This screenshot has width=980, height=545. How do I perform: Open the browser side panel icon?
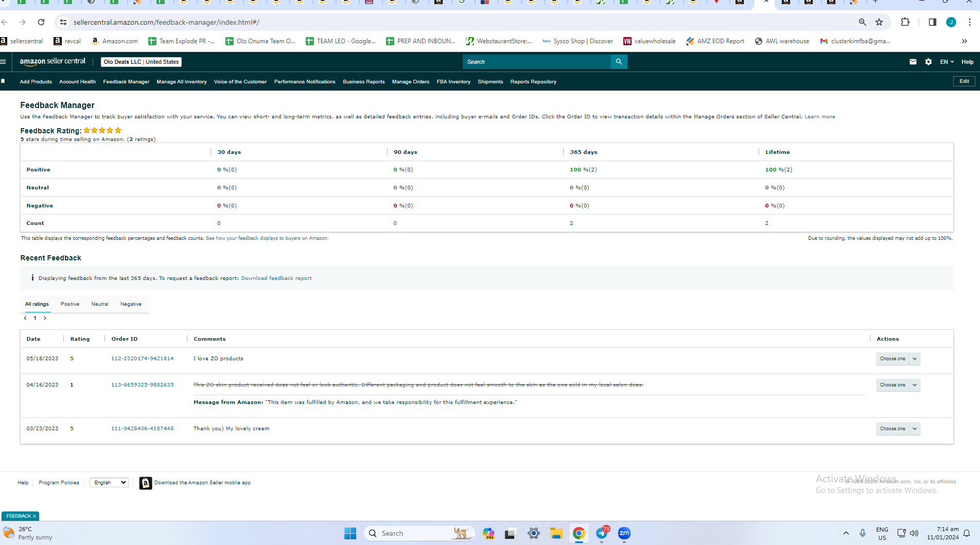tap(932, 22)
